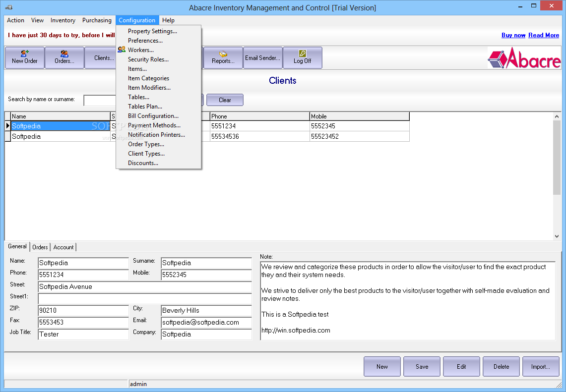Screen dimensions: 566x392
Task: Open Items... from the menu
Action: [158, 68]
